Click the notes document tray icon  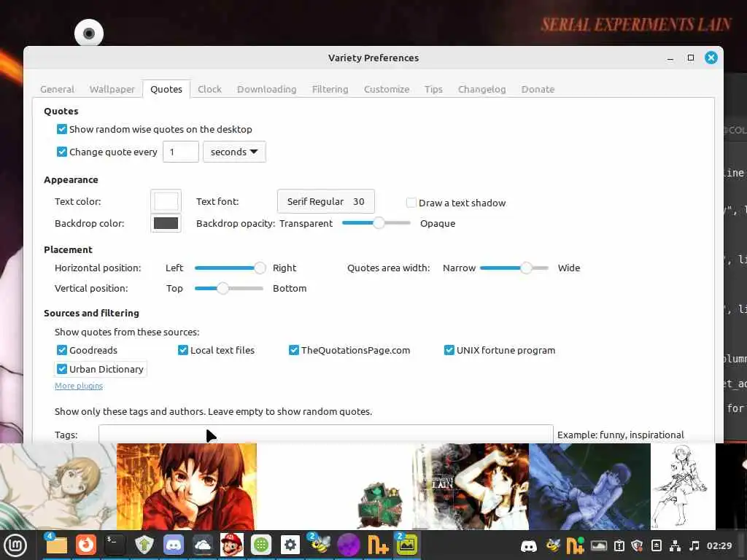click(x=657, y=545)
